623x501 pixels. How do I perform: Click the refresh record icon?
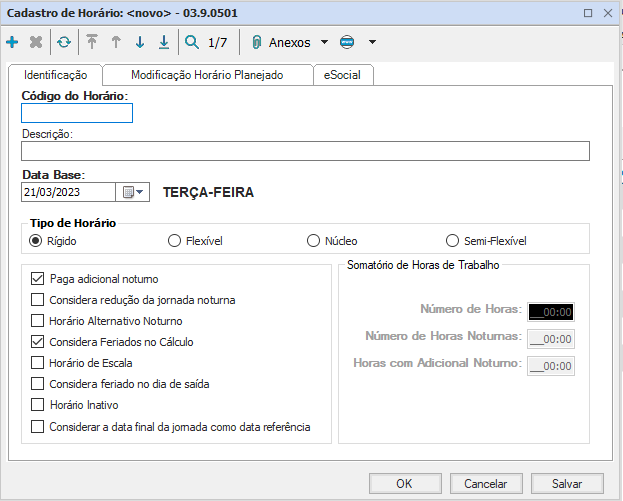click(x=64, y=43)
